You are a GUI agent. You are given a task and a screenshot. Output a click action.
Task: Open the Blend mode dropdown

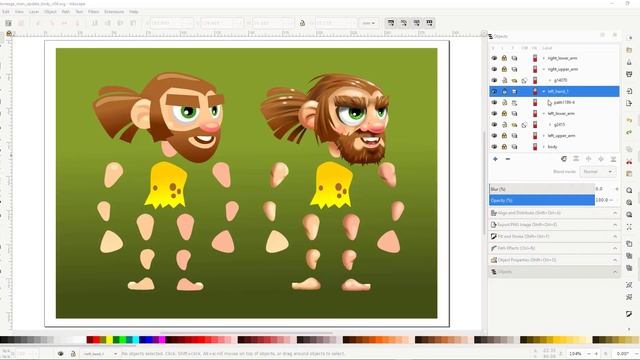pyautogui.click(x=598, y=172)
